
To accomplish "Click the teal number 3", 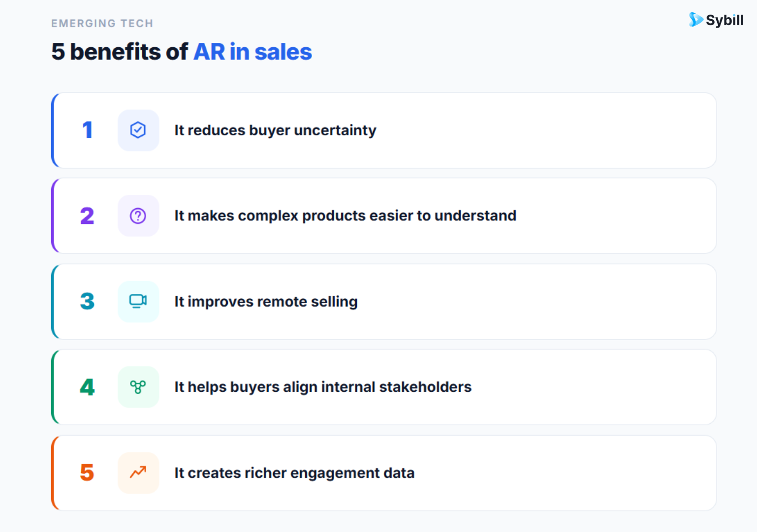I will tap(87, 301).
